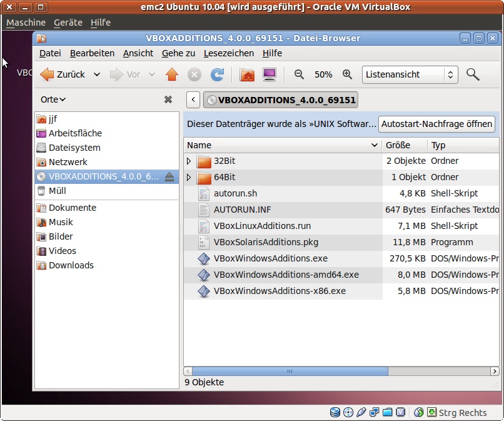Expand the 64Bit folder tree arrow

(x=189, y=177)
